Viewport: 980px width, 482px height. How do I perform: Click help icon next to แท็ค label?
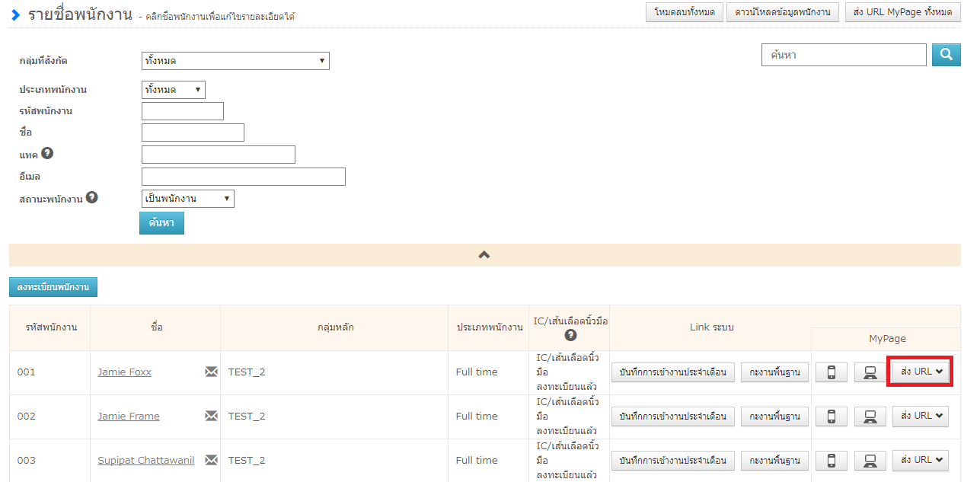click(47, 153)
